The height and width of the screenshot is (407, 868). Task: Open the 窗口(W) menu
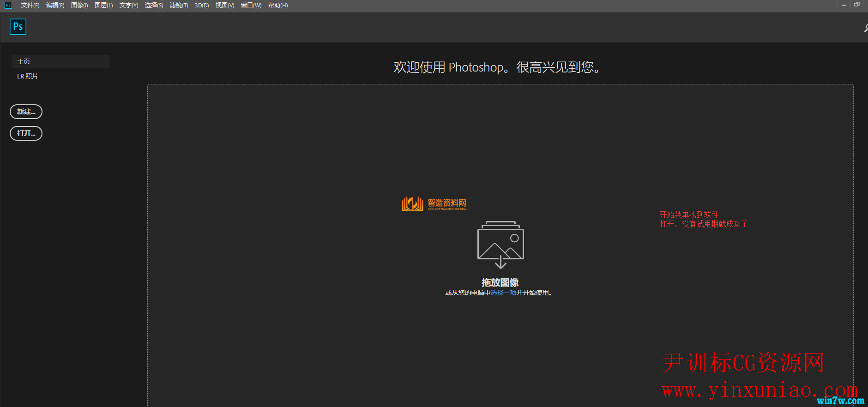tap(251, 6)
